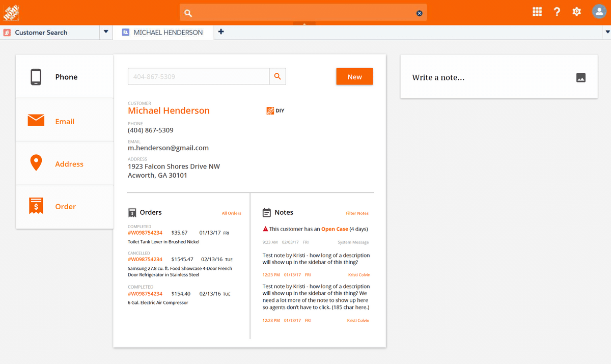Viewport: 611px width, 364px height.
Task: Choose the Address search option
Action: 65,164
